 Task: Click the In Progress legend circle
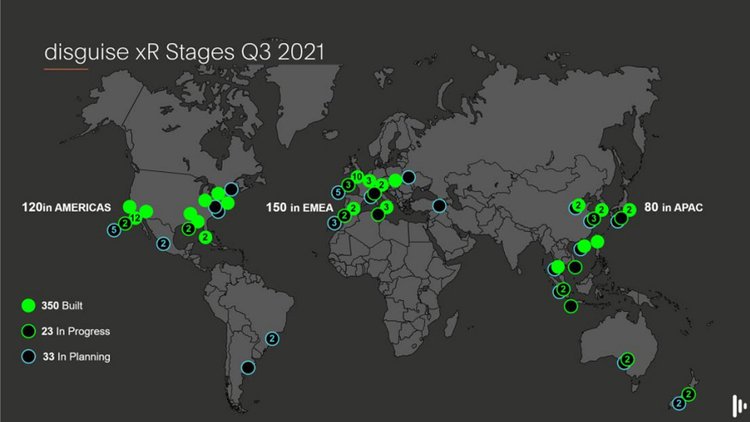[29, 331]
